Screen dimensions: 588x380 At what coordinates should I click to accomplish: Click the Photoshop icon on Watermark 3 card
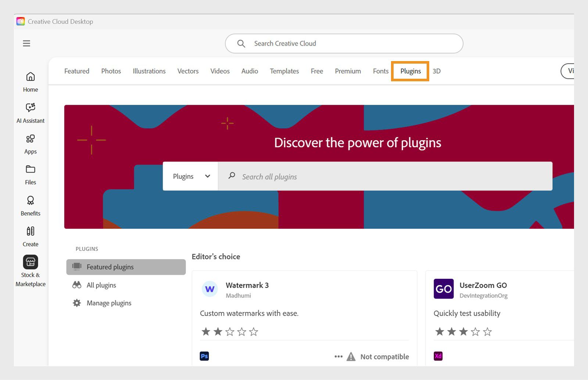coord(204,356)
